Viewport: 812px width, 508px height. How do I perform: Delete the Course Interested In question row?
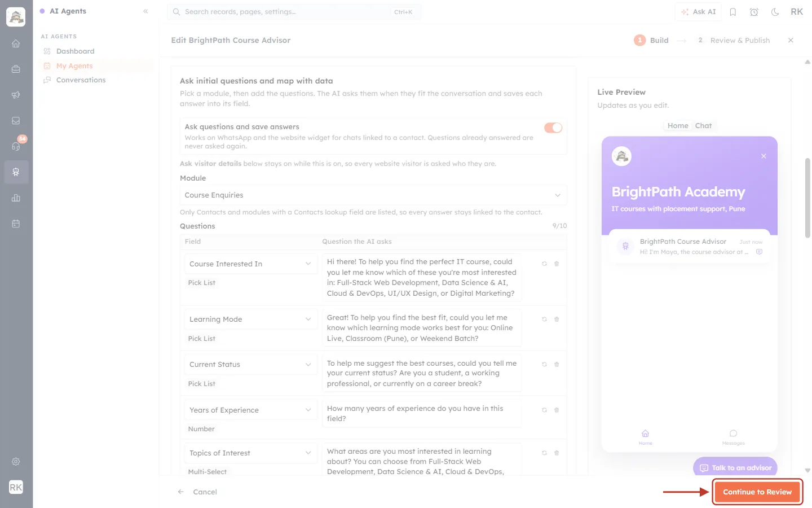(x=557, y=264)
